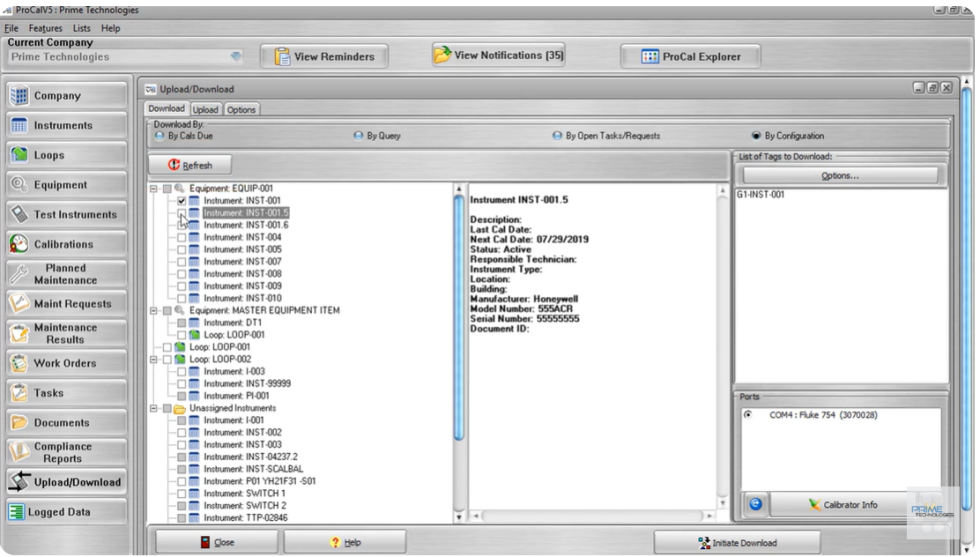This screenshot has width=980, height=557.
Task: Open Planned Maintenance wrench icon
Action: coord(19,274)
